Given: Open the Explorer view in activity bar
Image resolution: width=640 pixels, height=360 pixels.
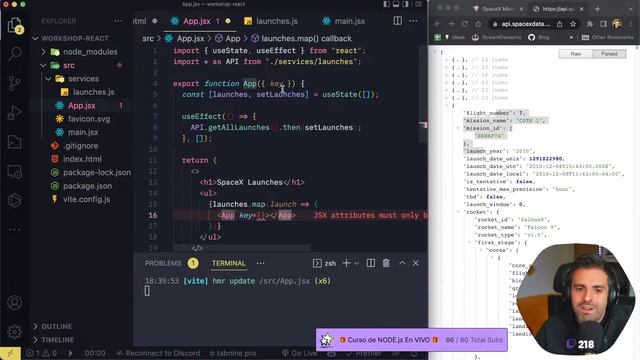Looking at the screenshot, I should (15, 25).
